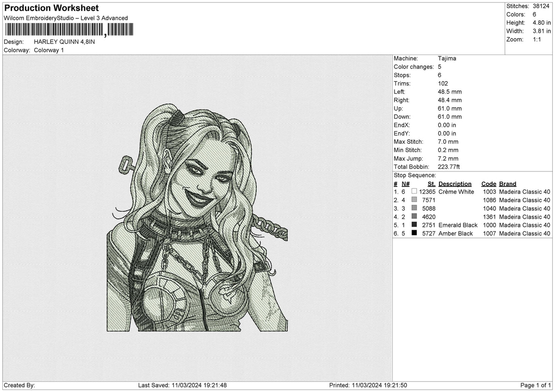Click the color swatch for code 1040
This screenshot has height=392, width=555.
click(x=414, y=208)
